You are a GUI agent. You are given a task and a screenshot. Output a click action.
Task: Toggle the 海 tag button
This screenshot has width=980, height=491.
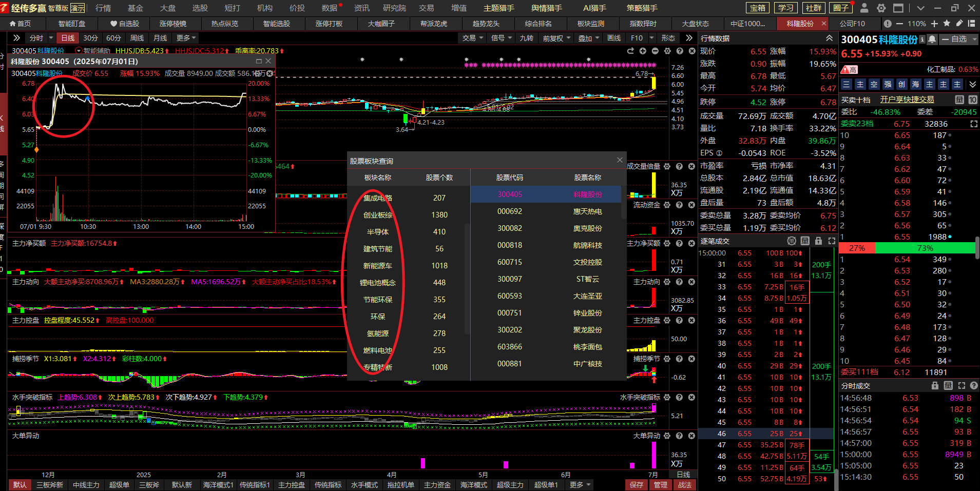(916, 84)
